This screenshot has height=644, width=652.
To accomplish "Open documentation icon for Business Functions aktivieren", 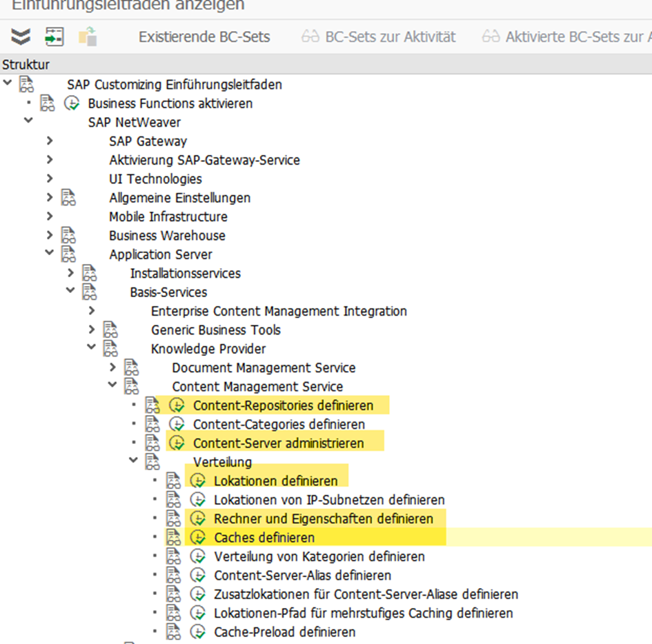I will tap(47, 103).
